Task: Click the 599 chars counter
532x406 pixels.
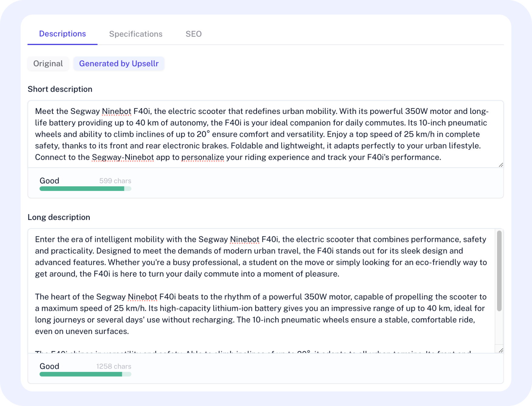Action: click(115, 181)
